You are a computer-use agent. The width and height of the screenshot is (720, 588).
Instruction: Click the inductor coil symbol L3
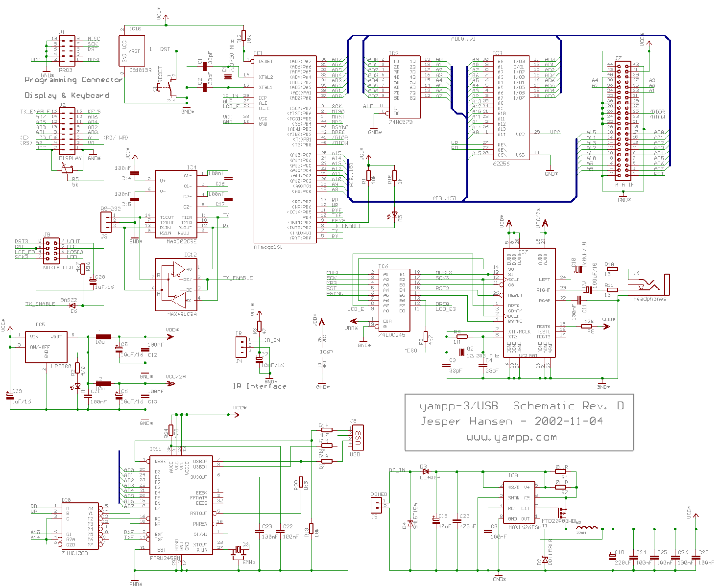pyautogui.click(x=587, y=528)
